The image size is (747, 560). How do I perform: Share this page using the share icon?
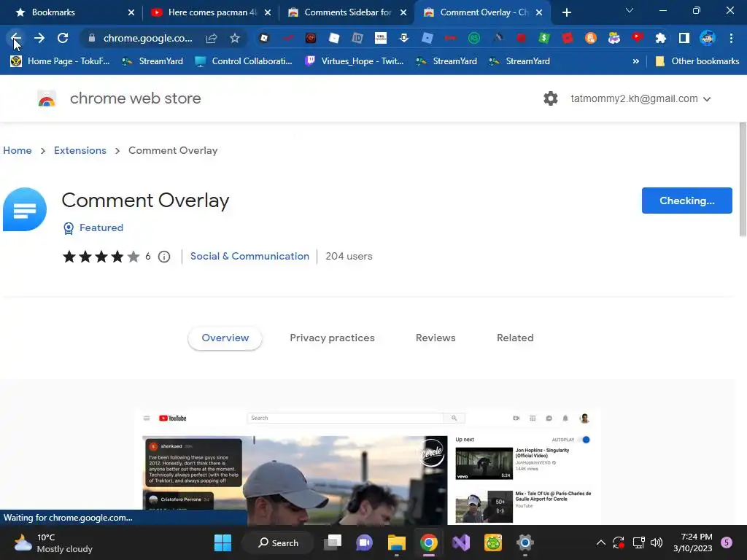coord(212,38)
